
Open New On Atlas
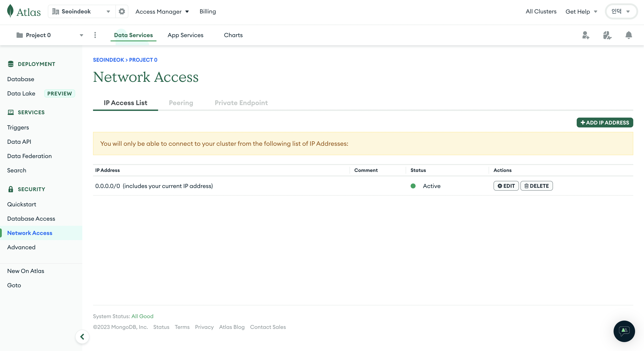pos(26,271)
